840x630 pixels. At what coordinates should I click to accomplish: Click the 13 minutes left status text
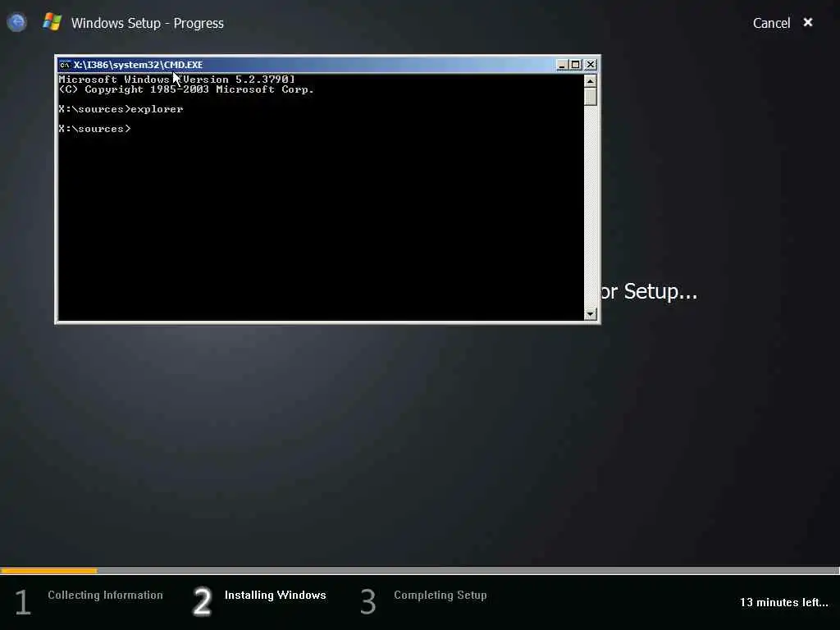pyautogui.click(x=783, y=602)
